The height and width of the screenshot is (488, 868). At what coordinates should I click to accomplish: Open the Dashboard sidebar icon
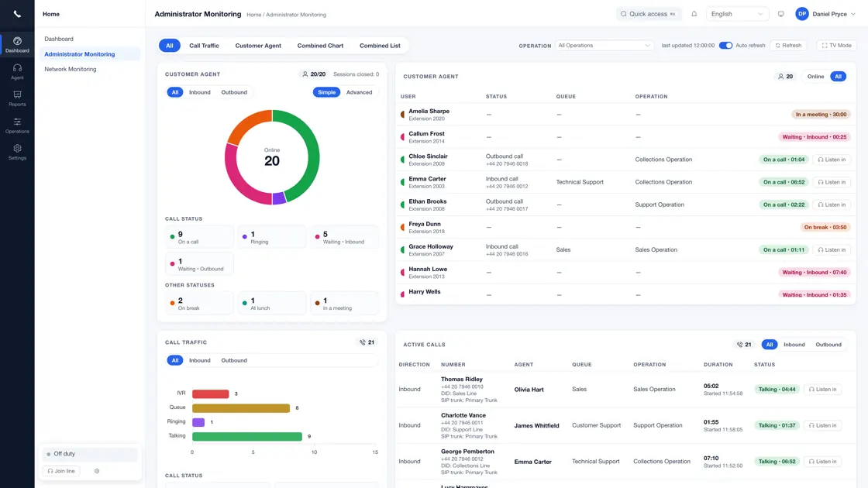(x=17, y=44)
